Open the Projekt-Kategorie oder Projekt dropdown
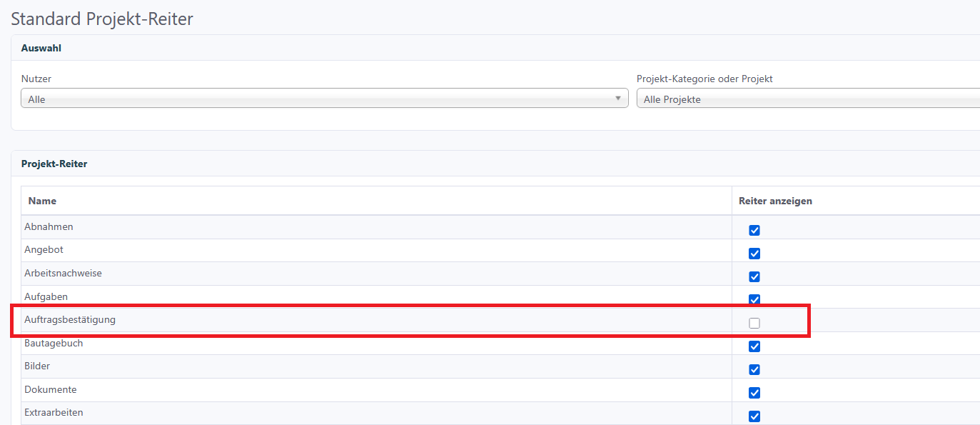Viewport: 980px width, 425px height. 808,99
